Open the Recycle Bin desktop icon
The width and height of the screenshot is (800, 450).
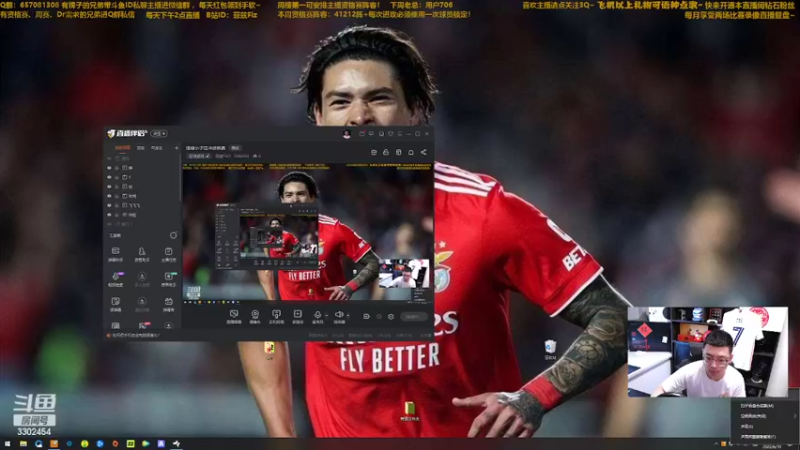tap(550, 347)
